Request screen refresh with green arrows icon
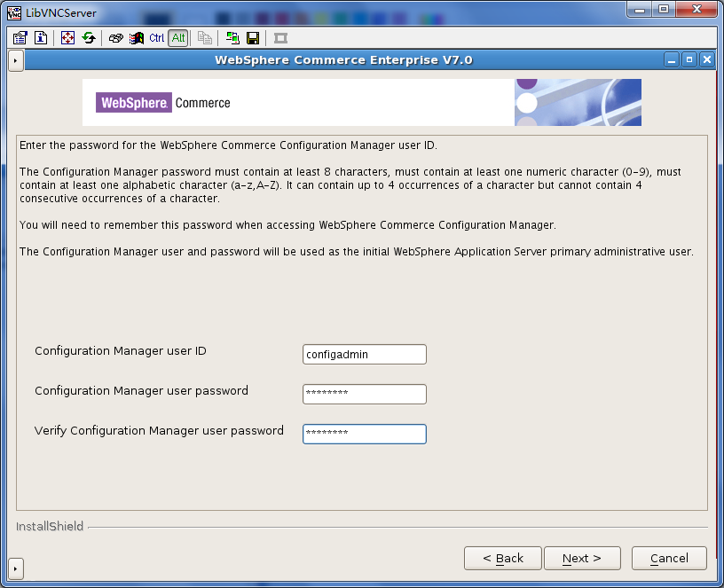The height and width of the screenshot is (588, 724). [x=89, y=38]
